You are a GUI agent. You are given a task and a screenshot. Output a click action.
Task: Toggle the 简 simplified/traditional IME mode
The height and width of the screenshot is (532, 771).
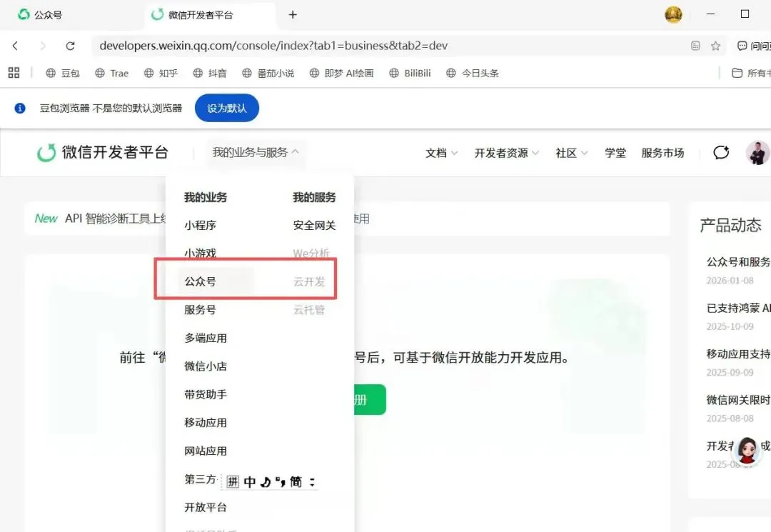point(296,482)
